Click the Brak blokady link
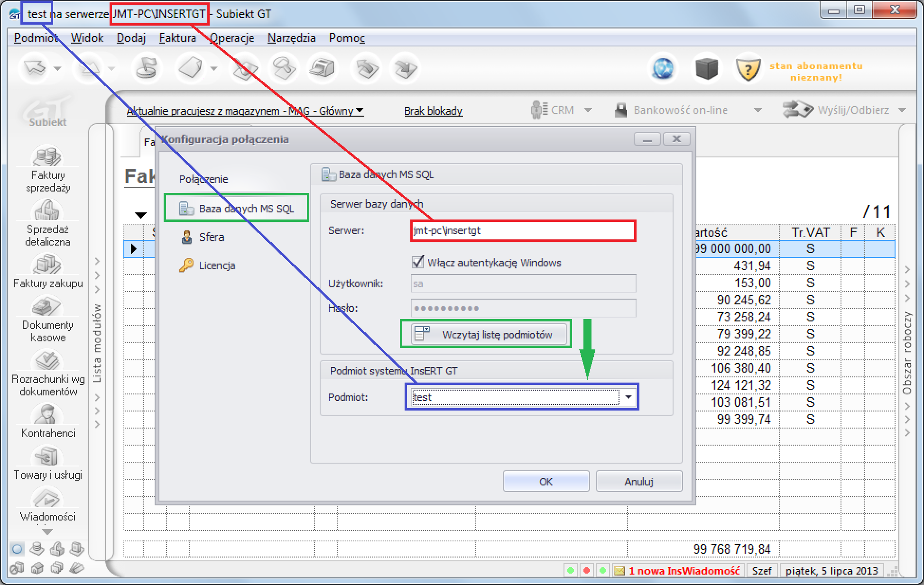The height and width of the screenshot is (585, 924). 434,111
